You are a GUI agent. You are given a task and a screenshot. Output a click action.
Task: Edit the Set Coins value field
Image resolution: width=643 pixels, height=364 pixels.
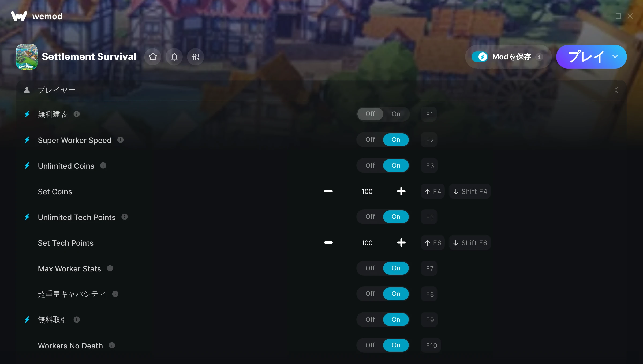[367, 191]
